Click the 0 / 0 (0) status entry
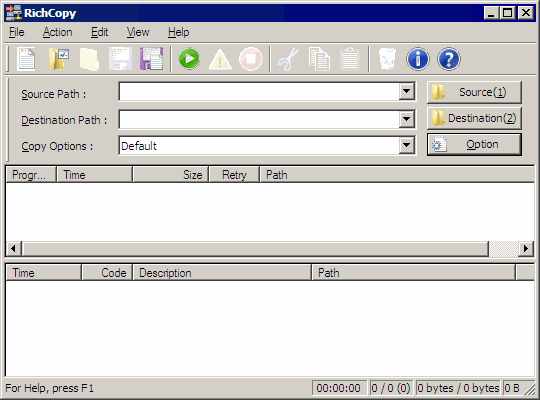 click(391, 388)
